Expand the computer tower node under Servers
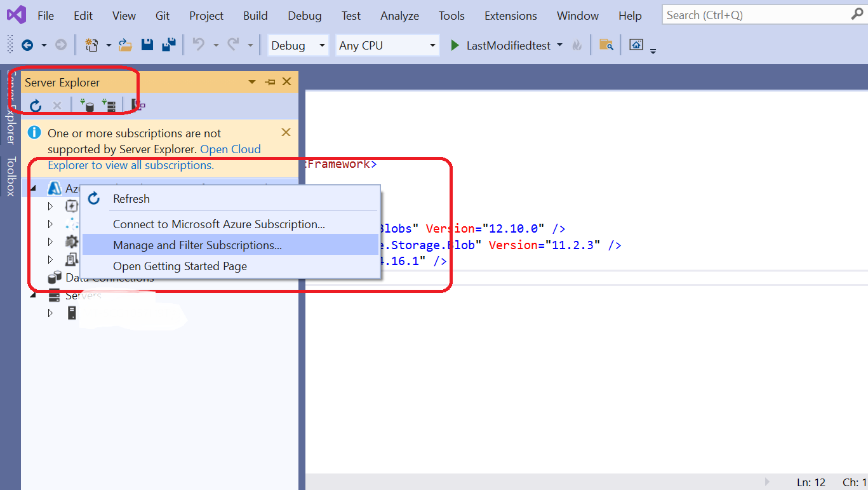868x490 pixels. click(51, 313)
